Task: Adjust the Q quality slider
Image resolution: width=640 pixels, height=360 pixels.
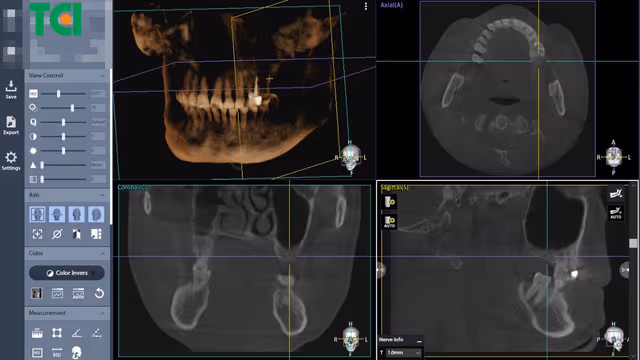Action: pyautogui.click(x=63, y=122)
